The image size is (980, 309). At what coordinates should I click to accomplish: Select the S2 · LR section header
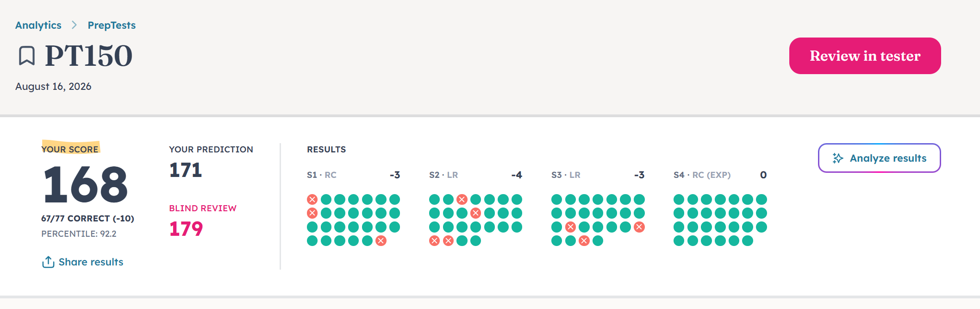443,175
